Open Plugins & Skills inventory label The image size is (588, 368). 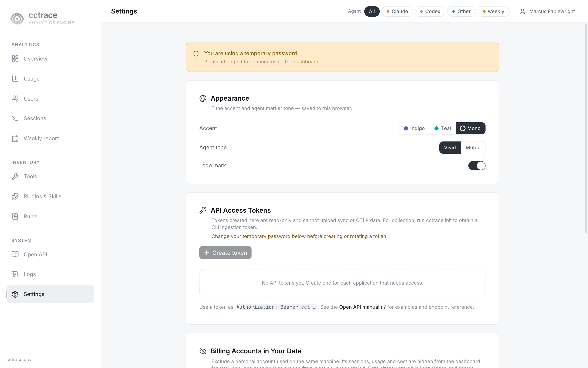[42, 196]
